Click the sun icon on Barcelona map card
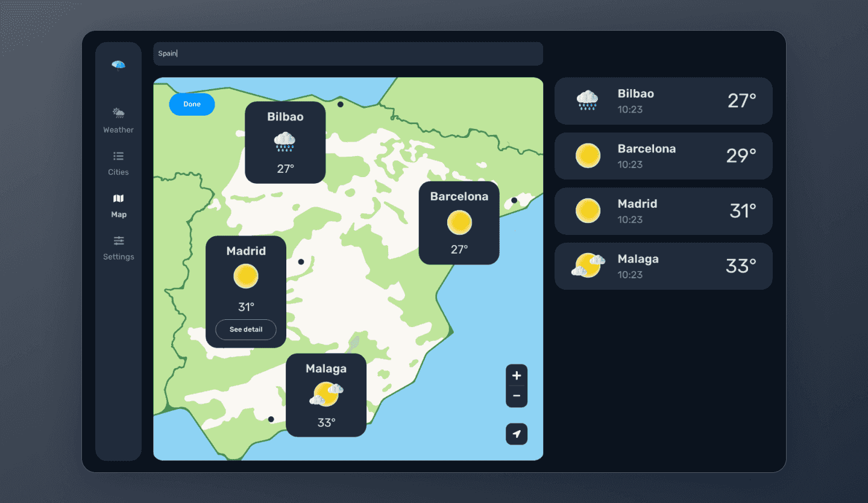 point(459,223)
